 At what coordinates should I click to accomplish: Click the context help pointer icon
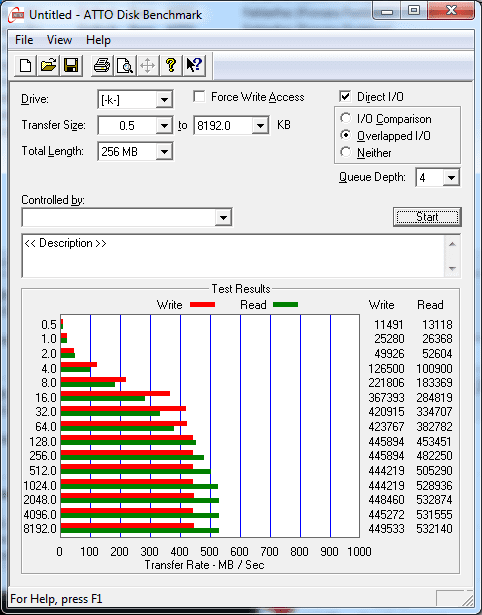(x=194, y=66)
